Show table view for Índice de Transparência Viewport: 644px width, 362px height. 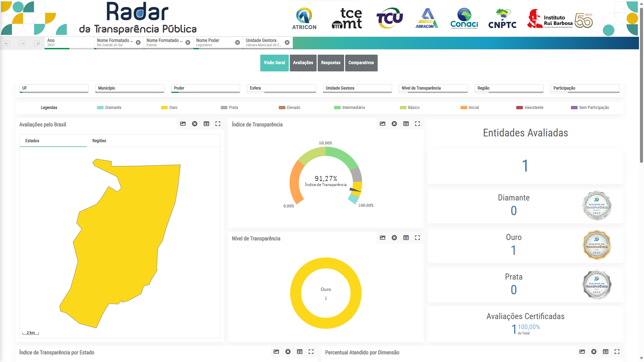[406, 124]
